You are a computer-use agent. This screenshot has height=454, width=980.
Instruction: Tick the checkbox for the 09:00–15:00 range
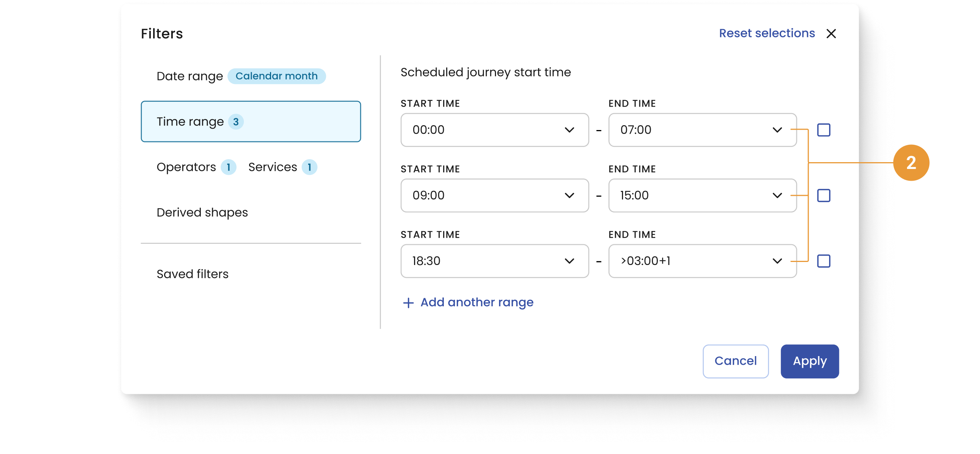(x=823, y=195)
